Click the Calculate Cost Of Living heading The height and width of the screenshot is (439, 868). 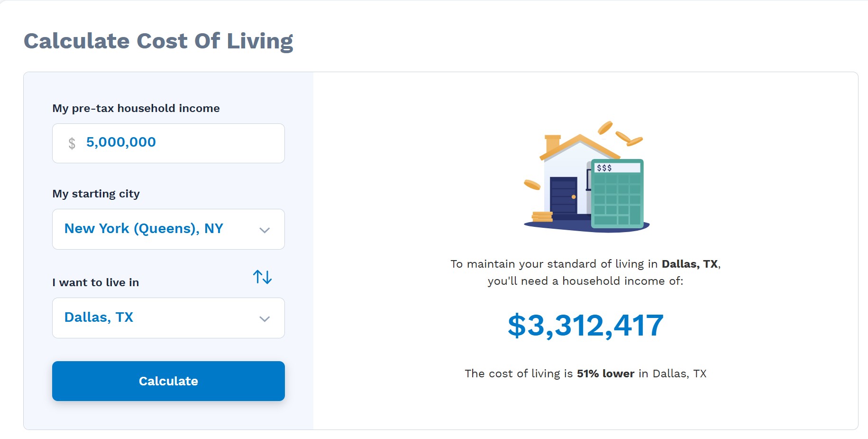(158, 41)
